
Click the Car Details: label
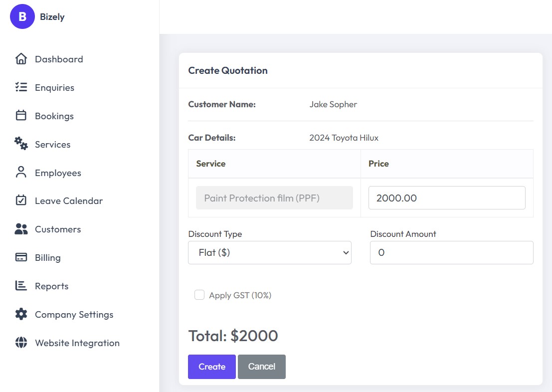click(x=211, y=138)
